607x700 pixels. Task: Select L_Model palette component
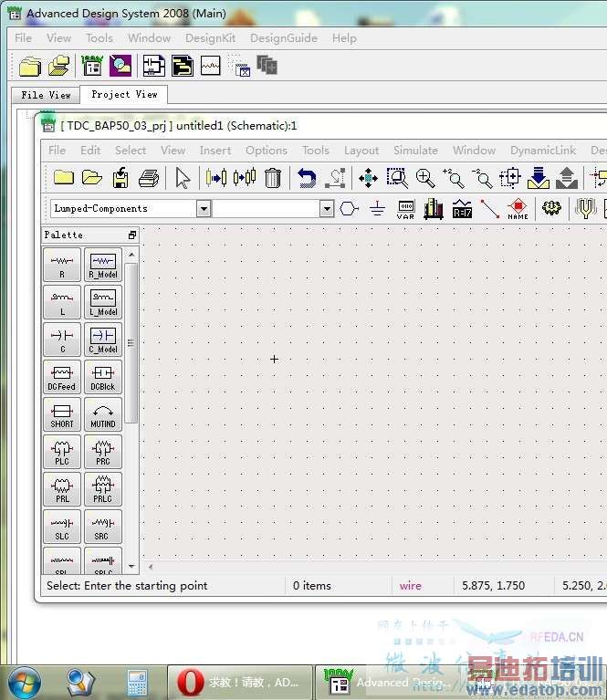103,303
